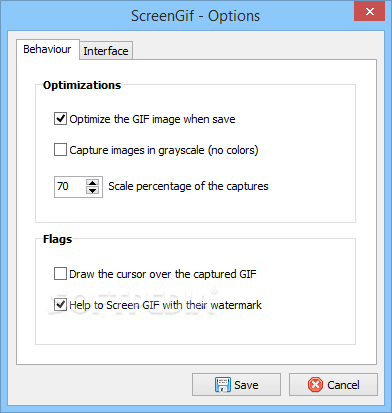The height and width of the screenshot is (413, 392).
Task: Click the Capture images in grayscale label
Action: coord(164,150)
